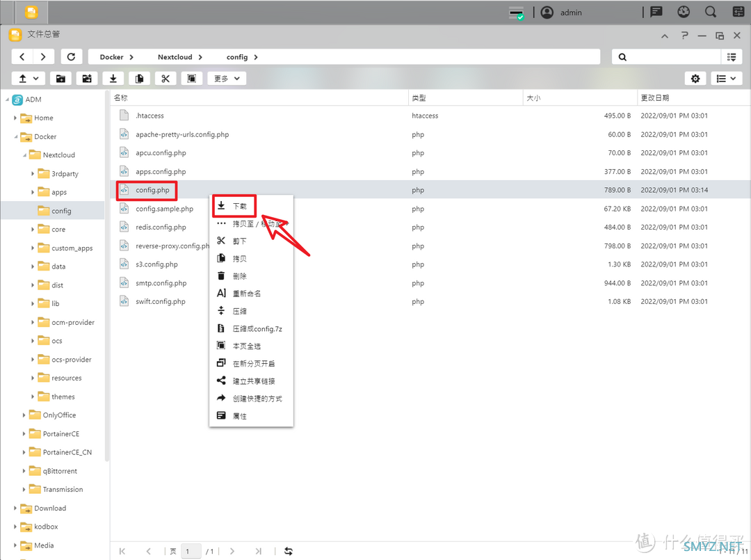Choose 建立共享链接 from the context menu
The width and height of the screenshot is (751, 560).
coord(251,381)
